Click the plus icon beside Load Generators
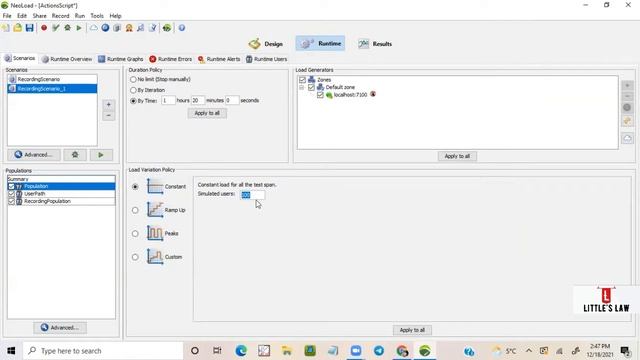The height and width of the screenshot is (360, 640). point(627,85)
